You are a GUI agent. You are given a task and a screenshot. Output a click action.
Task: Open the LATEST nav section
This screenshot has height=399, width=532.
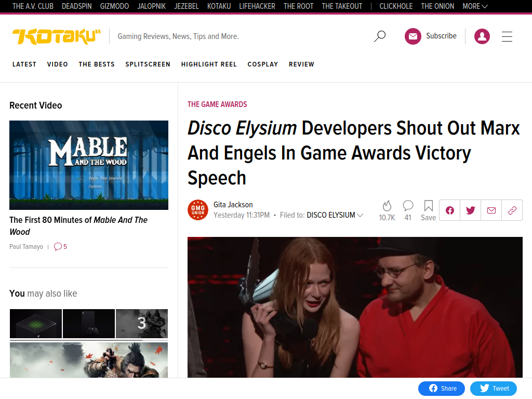click(24, 64)
